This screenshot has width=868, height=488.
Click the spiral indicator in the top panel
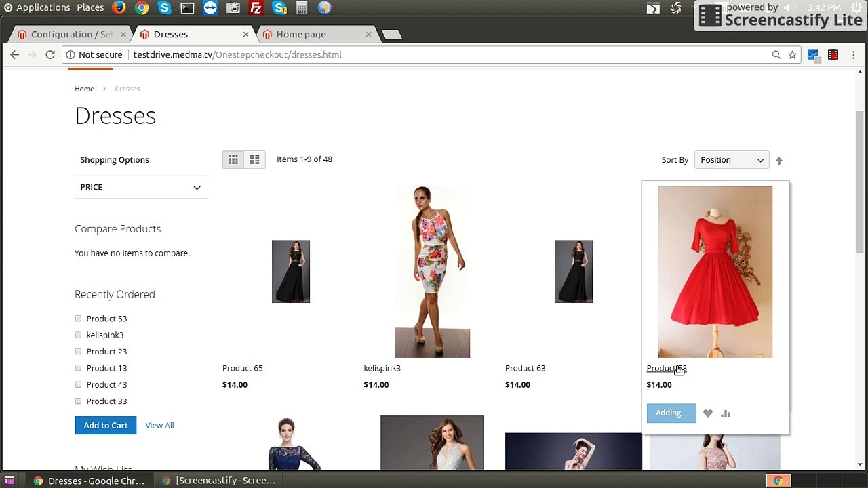click(676, 8)
